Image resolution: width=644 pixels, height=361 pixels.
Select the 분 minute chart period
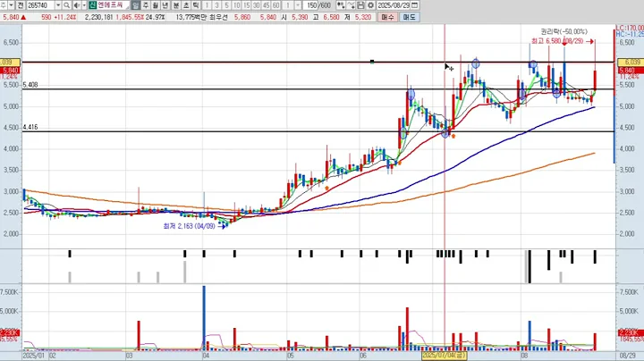pyautogui.click(x=176, y=5)
